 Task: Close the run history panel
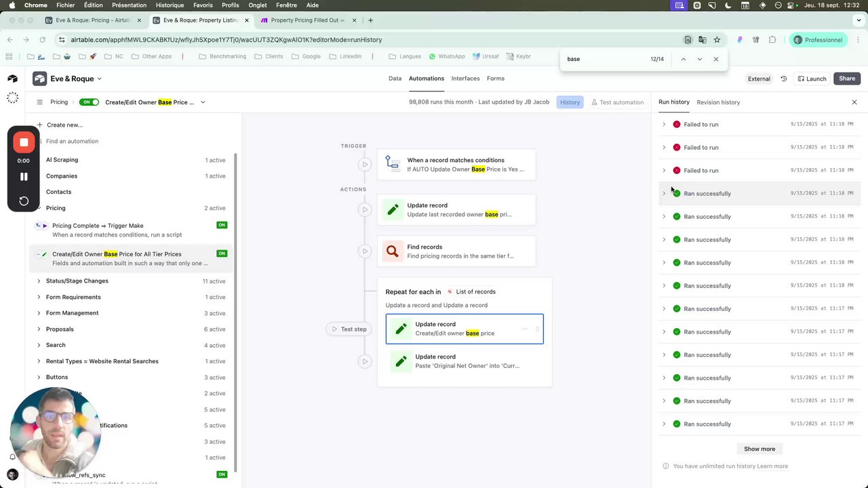pos(854,102)
